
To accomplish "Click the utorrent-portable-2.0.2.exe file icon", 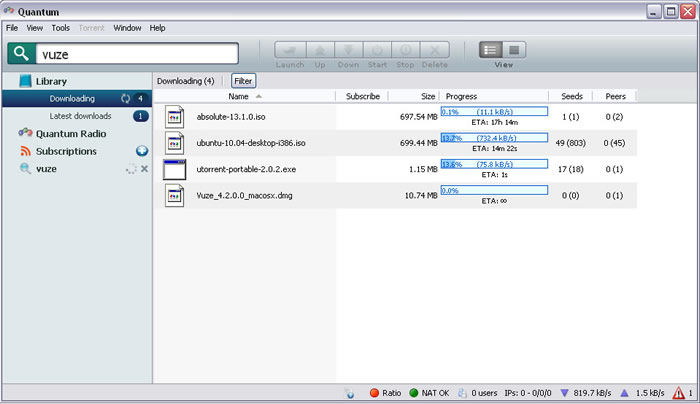I will [175, 169].
